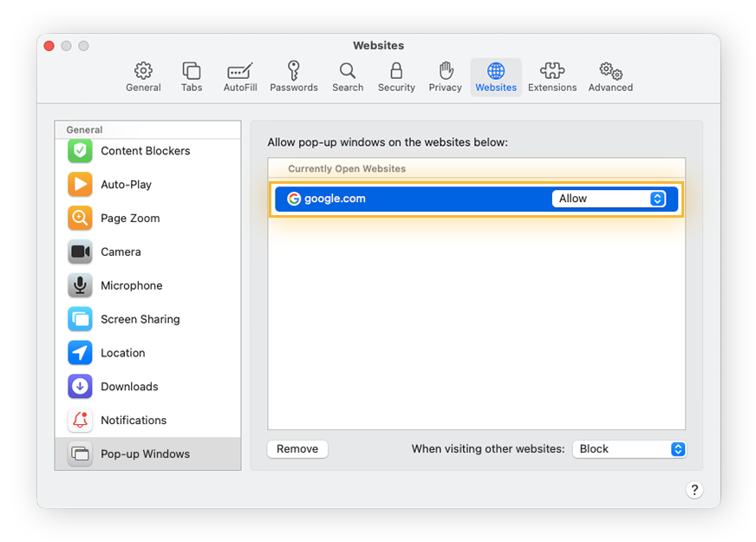Open the Advanced gears icon

point(610,71)
